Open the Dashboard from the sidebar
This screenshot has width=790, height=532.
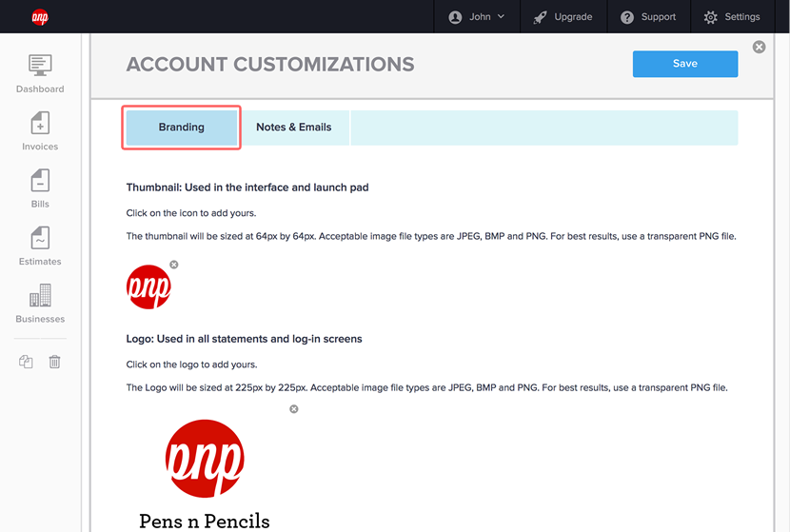[40, 74]
